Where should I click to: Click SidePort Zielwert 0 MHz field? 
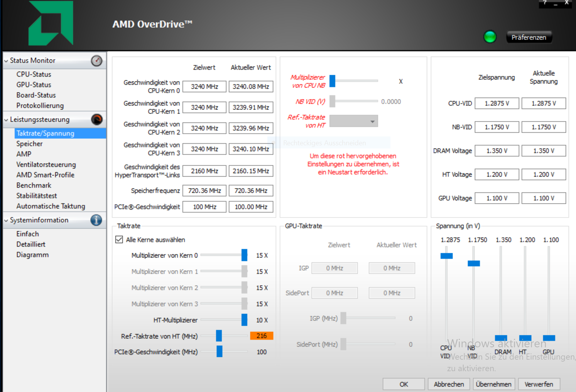pos(334,293)
